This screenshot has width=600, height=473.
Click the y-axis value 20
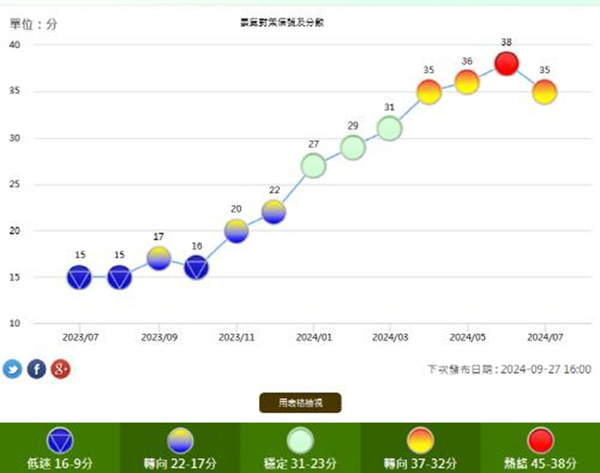[x=15, y=231]
